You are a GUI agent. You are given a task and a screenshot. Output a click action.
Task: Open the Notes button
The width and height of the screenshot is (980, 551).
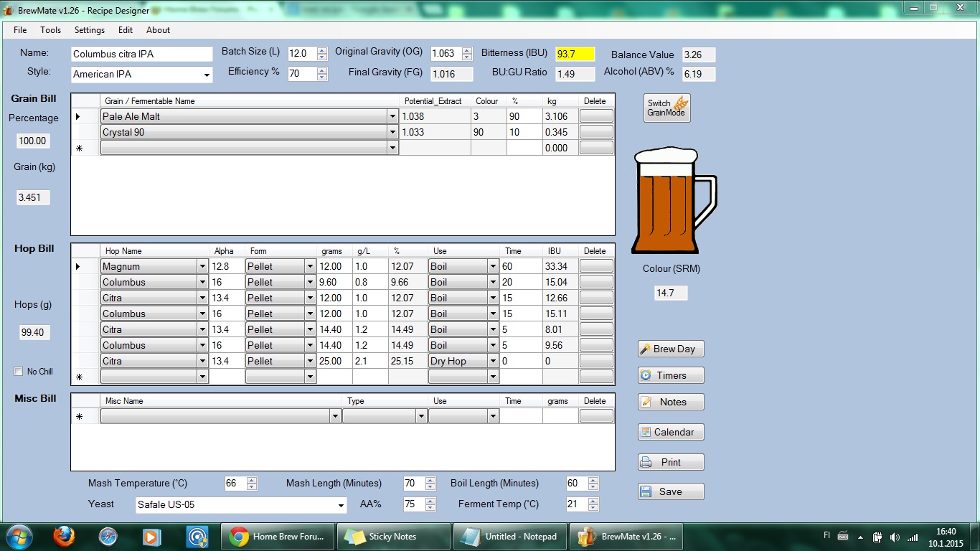[x=671, y=402]
